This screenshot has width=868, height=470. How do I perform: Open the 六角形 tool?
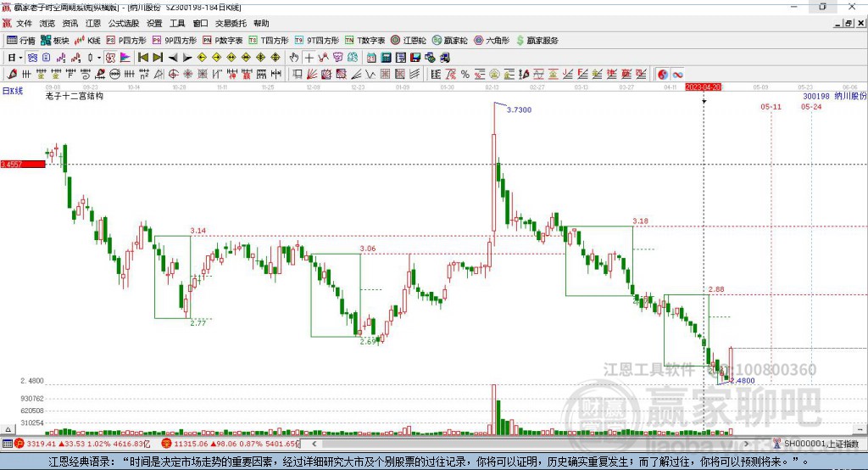(x=492, y=41)
